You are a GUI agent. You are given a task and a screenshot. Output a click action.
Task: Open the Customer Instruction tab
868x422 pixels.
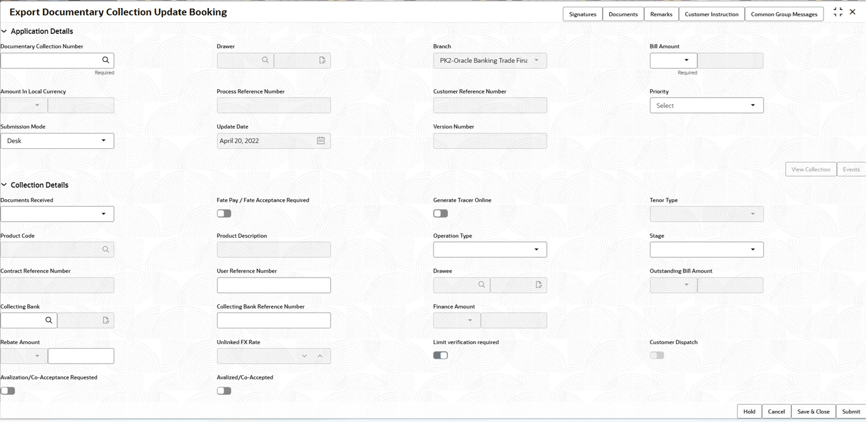711,14
